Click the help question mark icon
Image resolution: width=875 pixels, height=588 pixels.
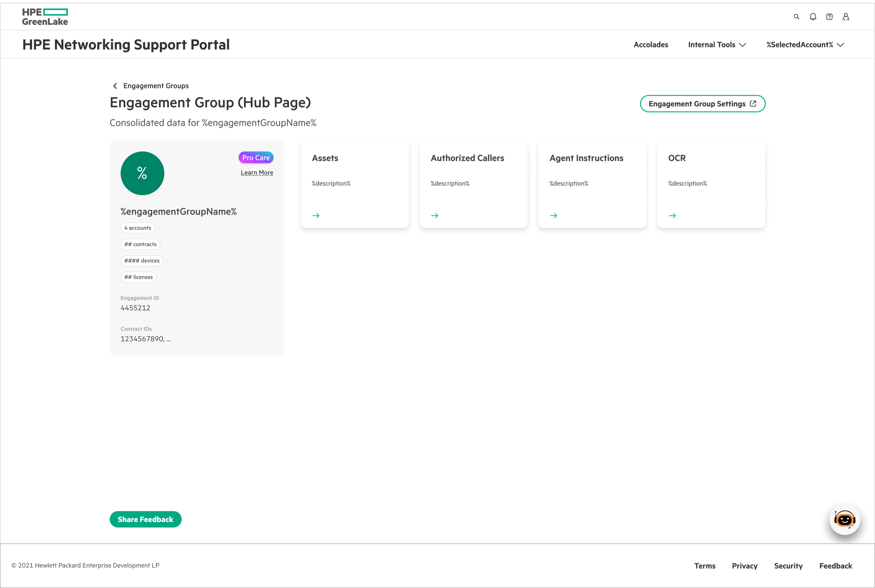[829, 16]
